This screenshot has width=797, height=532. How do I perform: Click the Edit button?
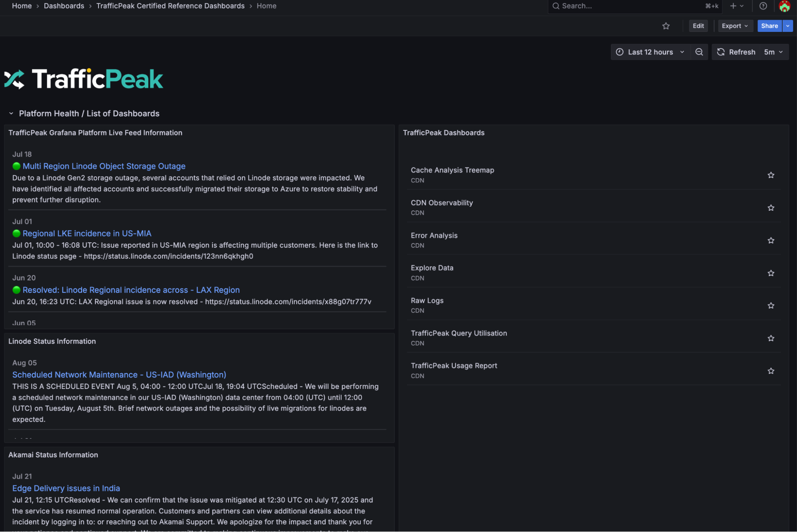[x=698, y=26]
